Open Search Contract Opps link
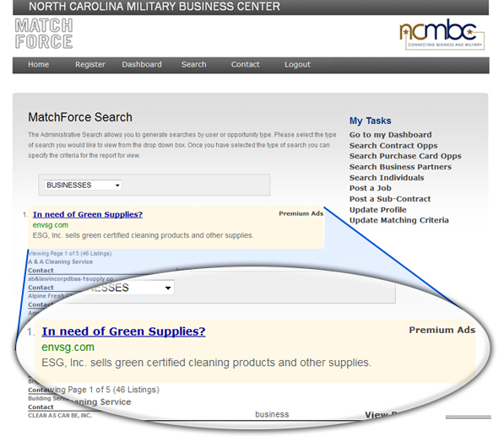The height and width of the screenshot is (436, 504). tap(393, 145)
